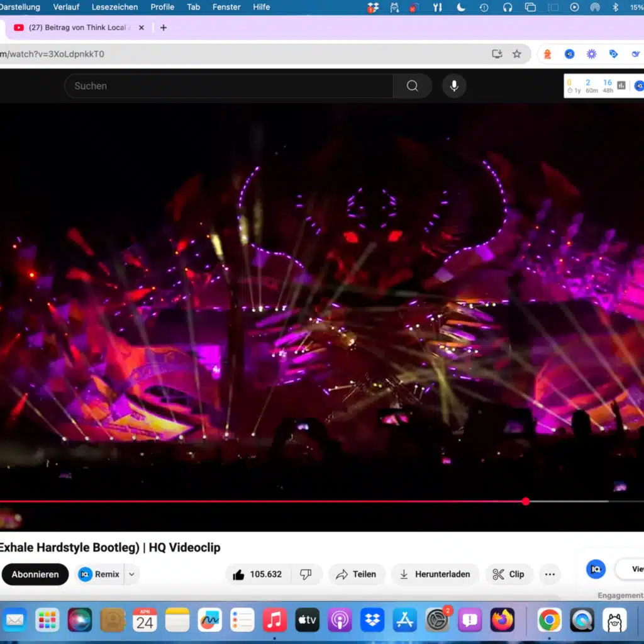Open more actions three-dot menu
This screenshot has width=644, height=644.
click(550, 574)
